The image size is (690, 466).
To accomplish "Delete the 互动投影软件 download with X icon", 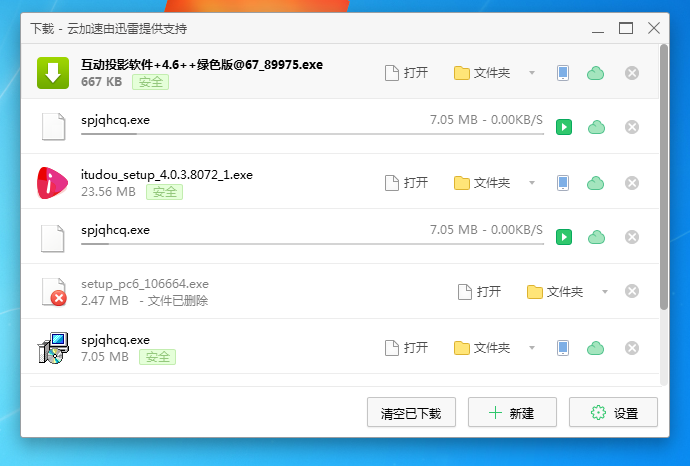I will [632, 73].
